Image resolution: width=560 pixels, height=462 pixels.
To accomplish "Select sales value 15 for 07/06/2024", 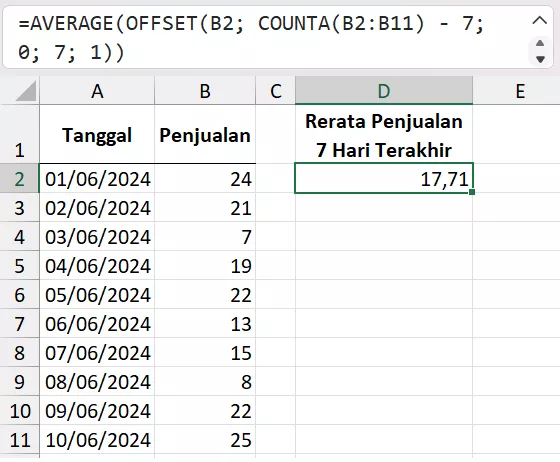I will 205,352.
